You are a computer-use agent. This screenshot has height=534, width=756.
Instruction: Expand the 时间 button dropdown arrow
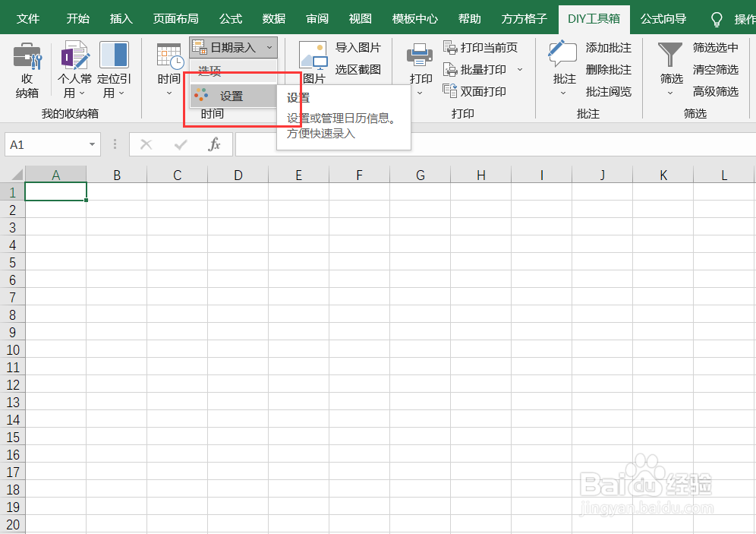[169, 93]
